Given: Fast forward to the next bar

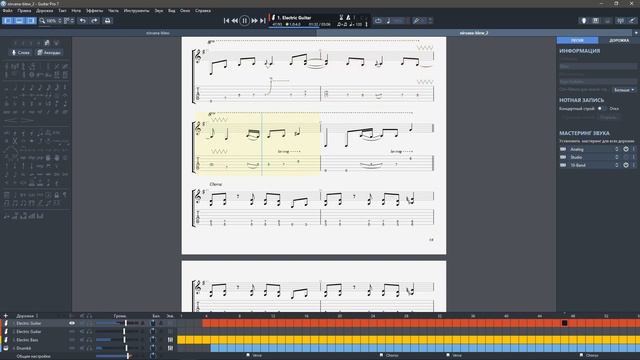Looking at the screenshot, I should click(x=254, y=20).
